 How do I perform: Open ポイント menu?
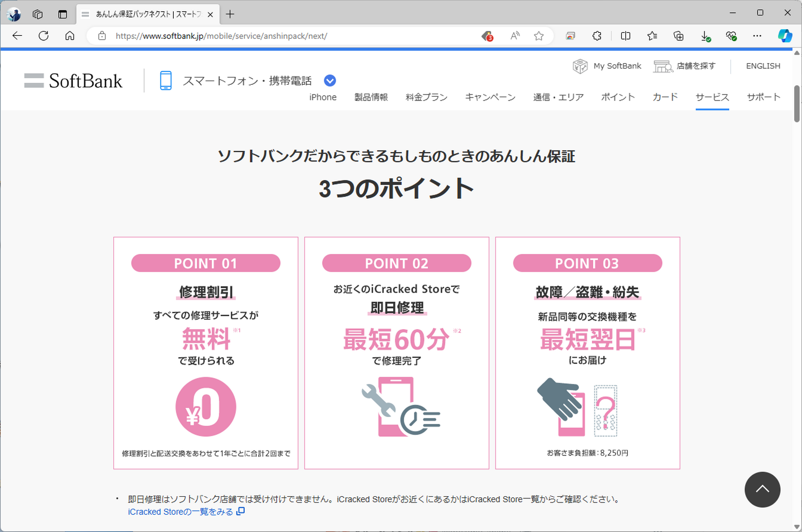coord(618,97)
